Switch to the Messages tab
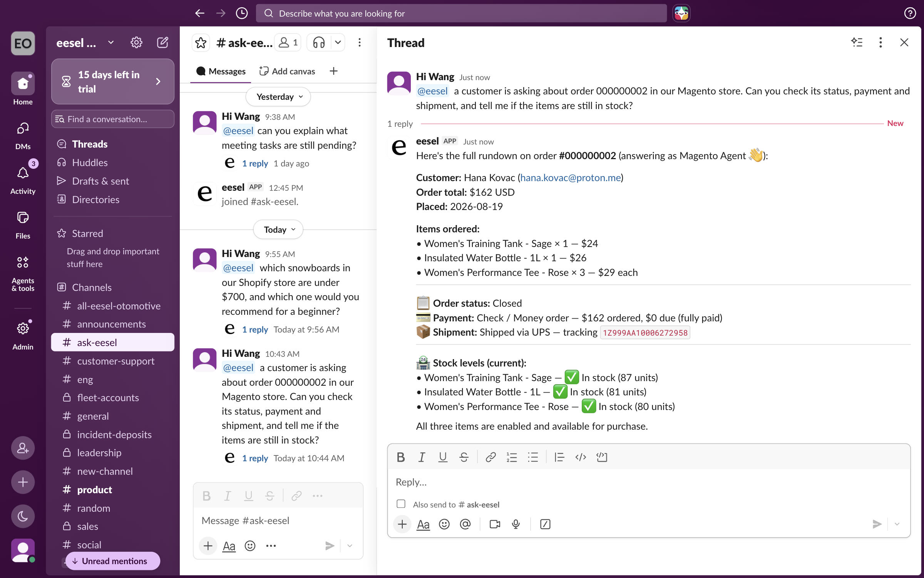 click(221, 71)
